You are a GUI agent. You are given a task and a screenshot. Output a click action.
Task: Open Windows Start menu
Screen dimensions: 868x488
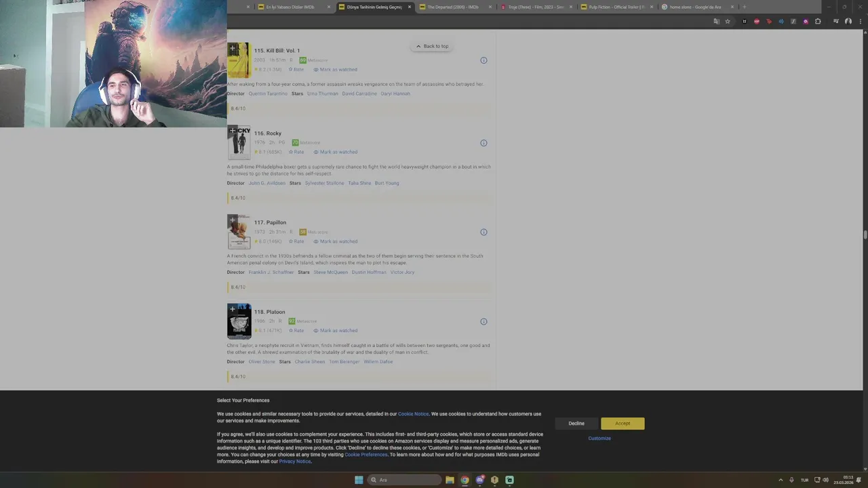coord(359,480)
